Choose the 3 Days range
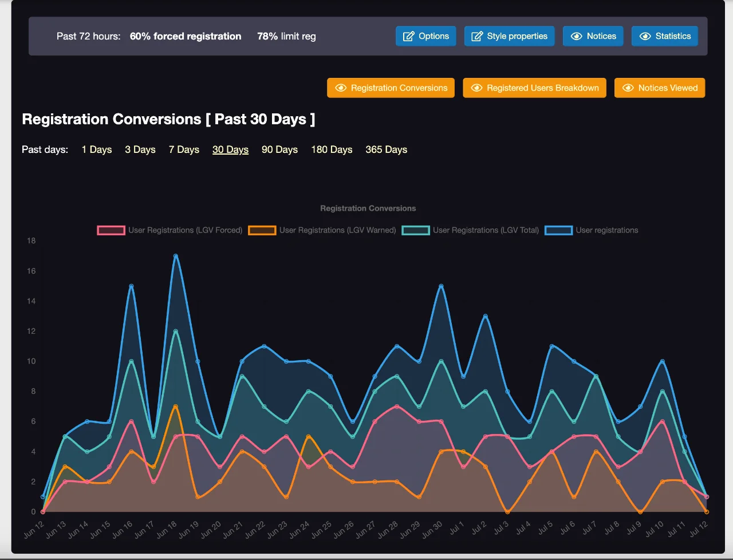 pos(140,149)
